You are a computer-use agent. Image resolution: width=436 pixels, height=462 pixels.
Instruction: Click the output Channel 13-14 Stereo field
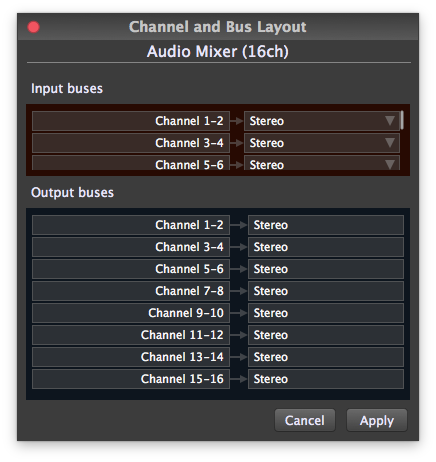point(326,357)
